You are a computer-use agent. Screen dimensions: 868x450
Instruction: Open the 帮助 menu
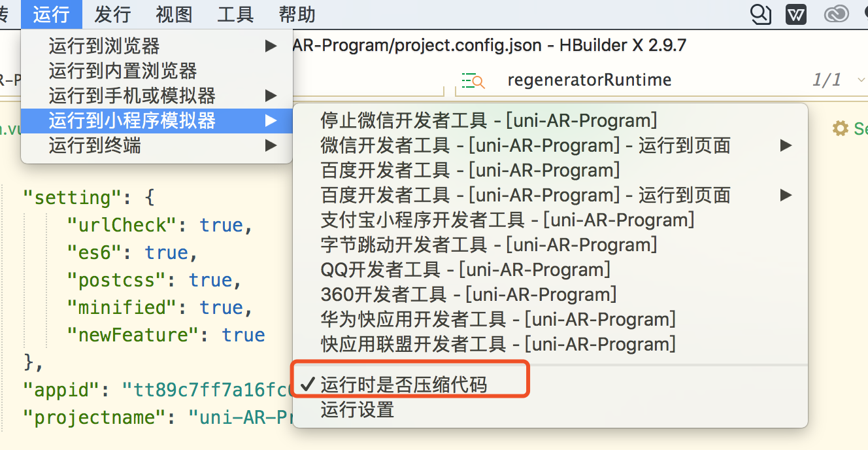click(x=297, y=14)
